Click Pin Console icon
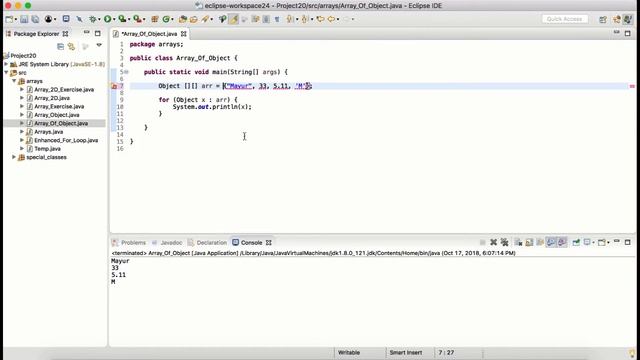The height and width of the screenshot is (360, 640). 576,242
